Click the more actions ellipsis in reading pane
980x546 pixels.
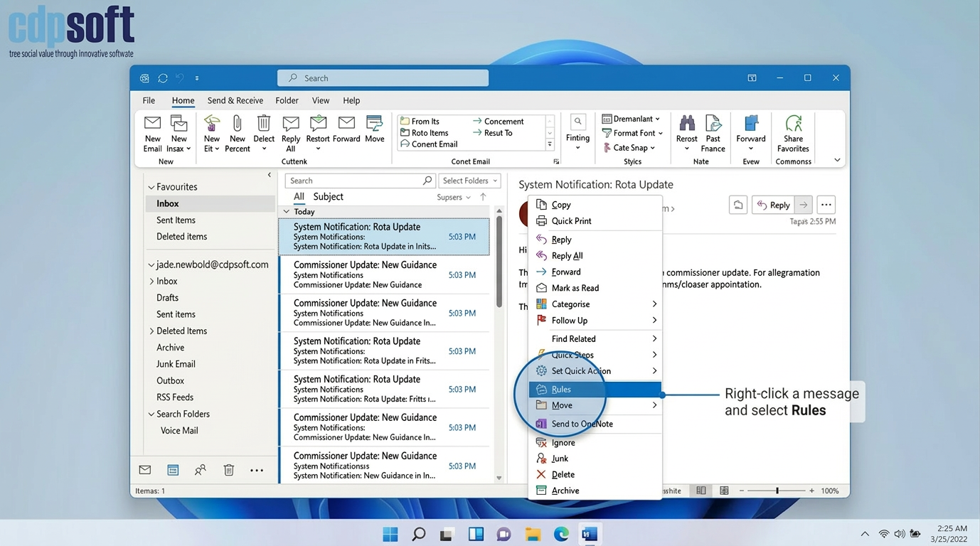(826, 205)
